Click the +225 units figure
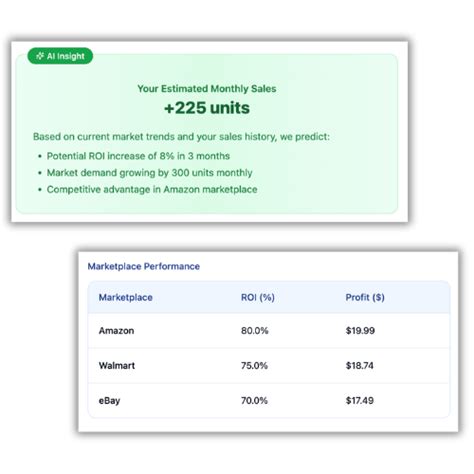 [207, 108]
